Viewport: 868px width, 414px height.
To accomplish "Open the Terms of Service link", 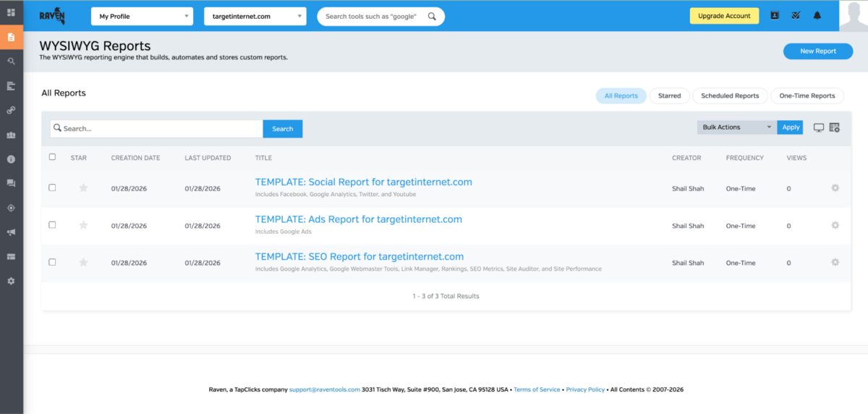I will [537, 389].
